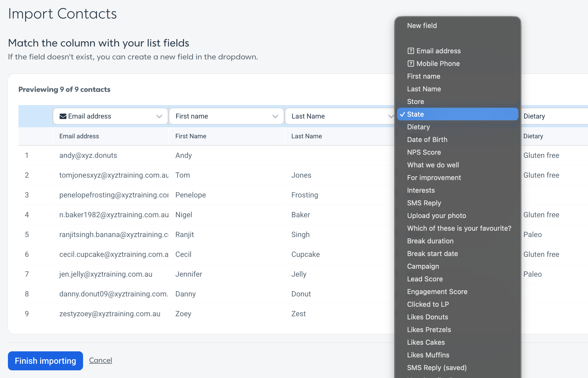Image resolution: width=588 pixels, height=378 pixels.
Task: Choose Break start date field option
Action: point(457,254)
